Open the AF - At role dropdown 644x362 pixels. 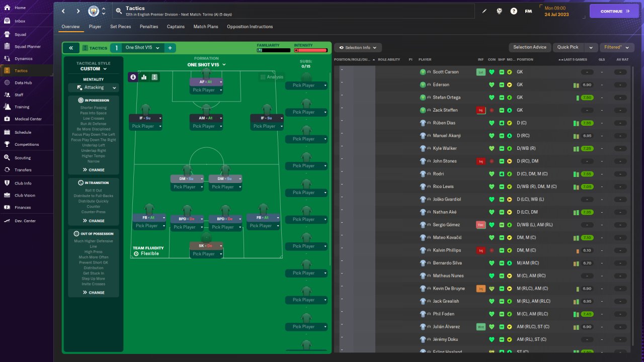coord(206,82)
